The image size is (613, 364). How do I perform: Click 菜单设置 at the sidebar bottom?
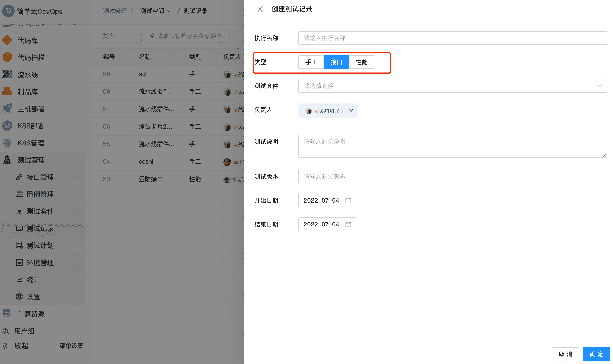coord(71,346)
